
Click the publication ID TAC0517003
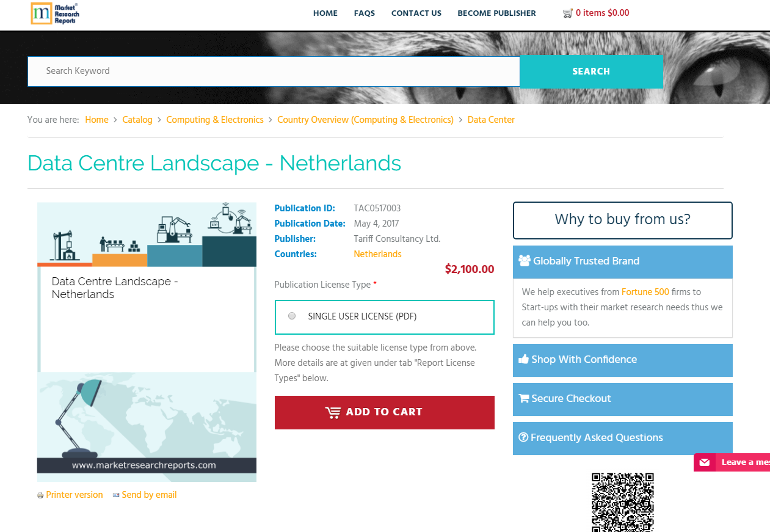click(x=377, y=208)
